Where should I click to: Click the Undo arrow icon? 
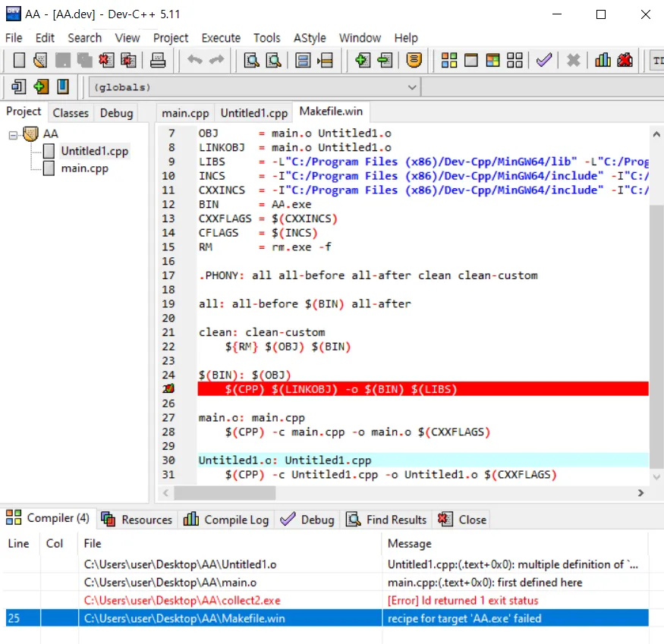(195, 60)
